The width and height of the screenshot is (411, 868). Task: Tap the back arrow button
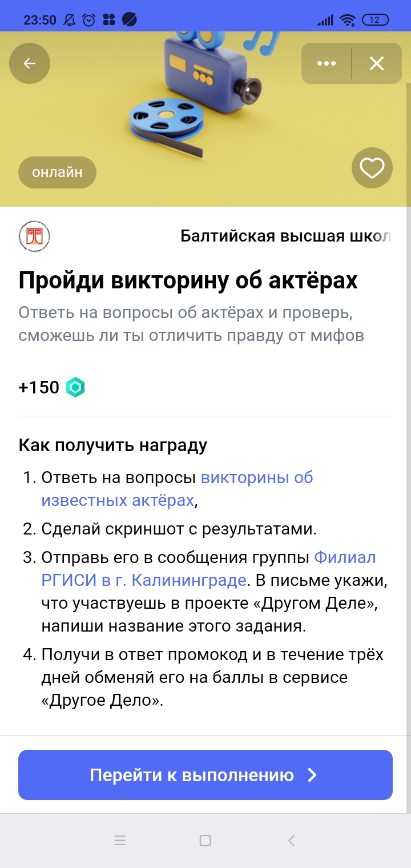pos(30,63)
